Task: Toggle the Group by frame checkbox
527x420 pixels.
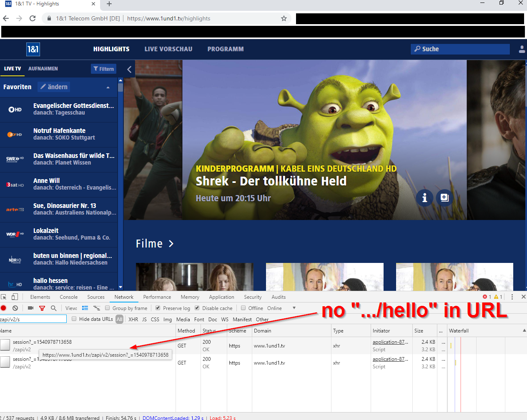Action: coord(107,308)
